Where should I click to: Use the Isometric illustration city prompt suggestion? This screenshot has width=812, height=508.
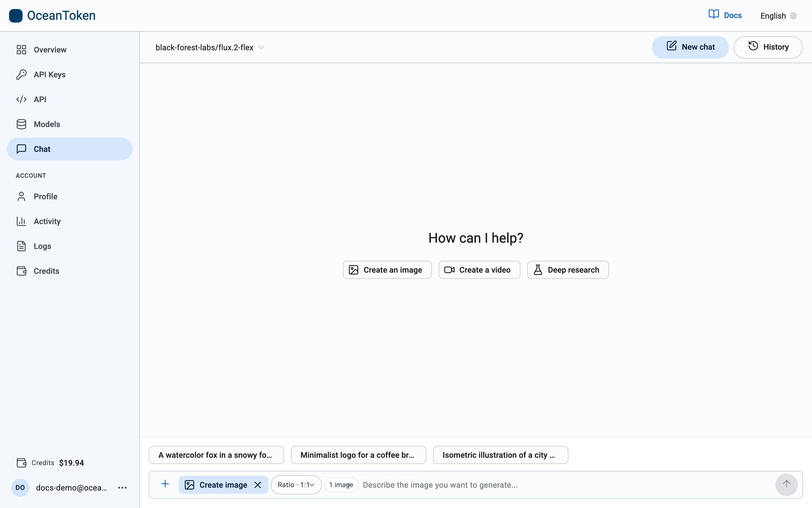[500, 455]
